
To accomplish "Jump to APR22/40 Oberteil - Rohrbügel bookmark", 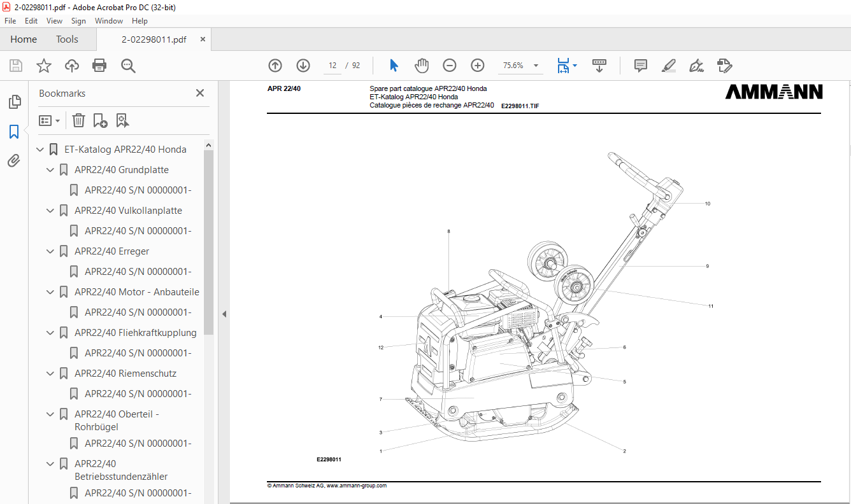I will (117, 421).
